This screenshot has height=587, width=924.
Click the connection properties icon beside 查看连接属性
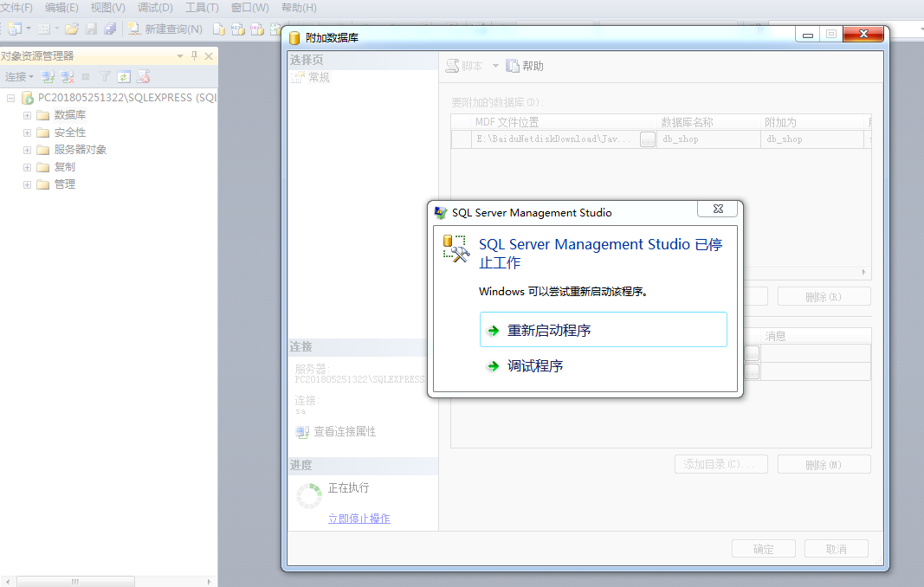[302, 432]
